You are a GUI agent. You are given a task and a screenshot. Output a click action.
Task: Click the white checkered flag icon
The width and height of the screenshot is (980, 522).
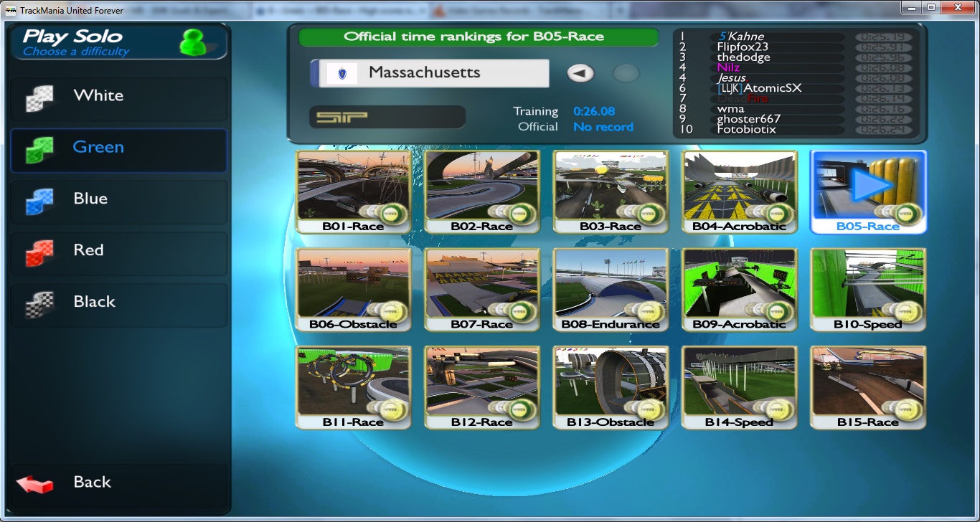[x=39, y=98]
